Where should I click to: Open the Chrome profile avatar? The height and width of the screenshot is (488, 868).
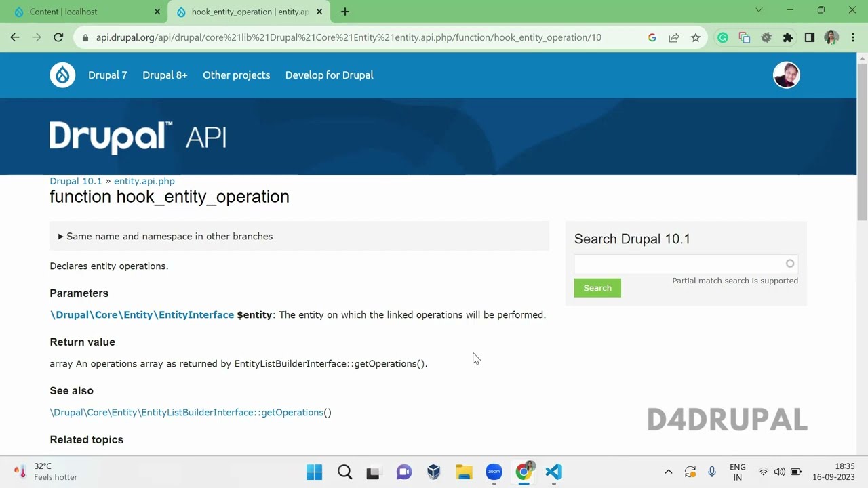coord(831,37)
